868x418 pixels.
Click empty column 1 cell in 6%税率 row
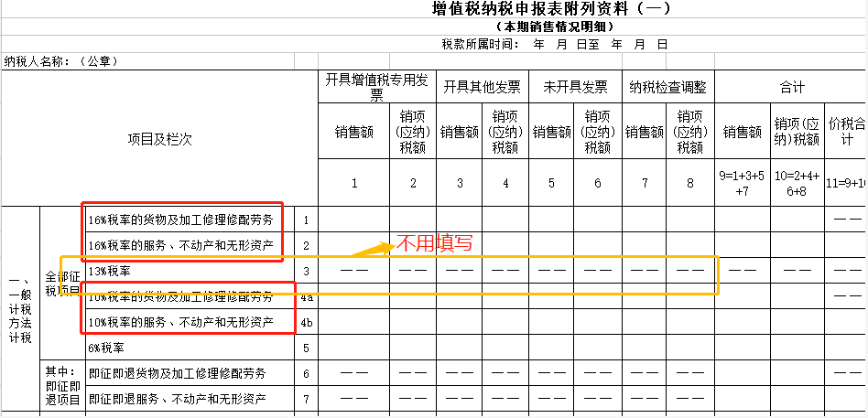353,348
